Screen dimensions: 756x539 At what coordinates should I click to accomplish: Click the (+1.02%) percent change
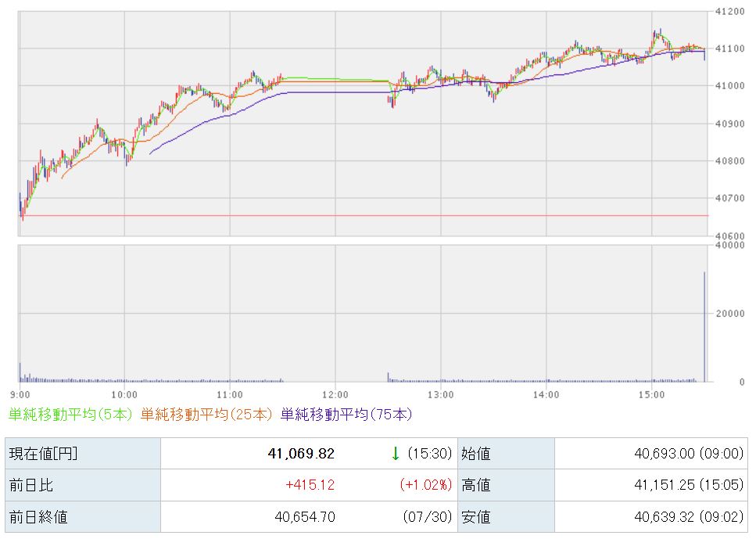[x=426, y=485]
